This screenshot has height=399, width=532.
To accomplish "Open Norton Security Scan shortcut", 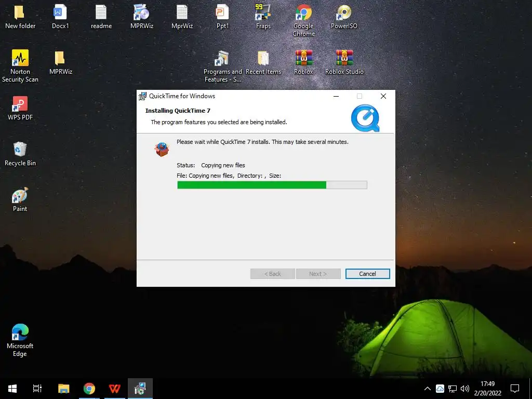I will click(x=20, y=58).
